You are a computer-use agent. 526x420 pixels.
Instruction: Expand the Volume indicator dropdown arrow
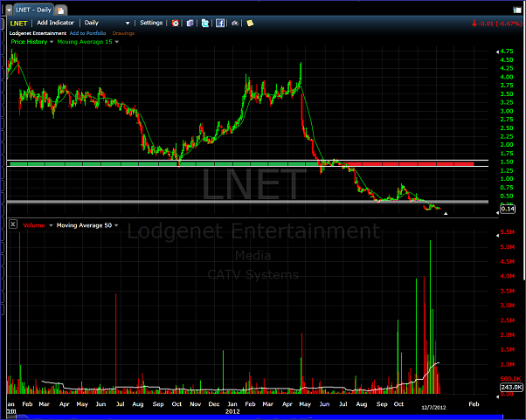click(x=51, y=225)
